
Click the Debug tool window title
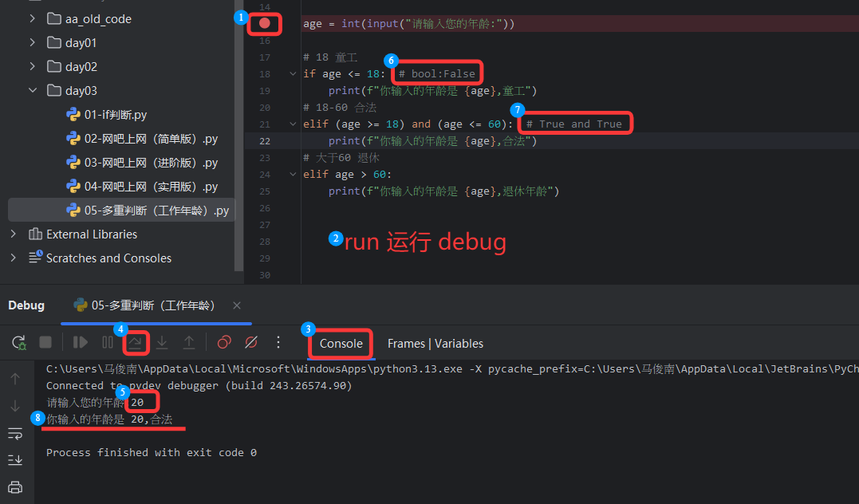pyautogui.click(x=26, y=305)
